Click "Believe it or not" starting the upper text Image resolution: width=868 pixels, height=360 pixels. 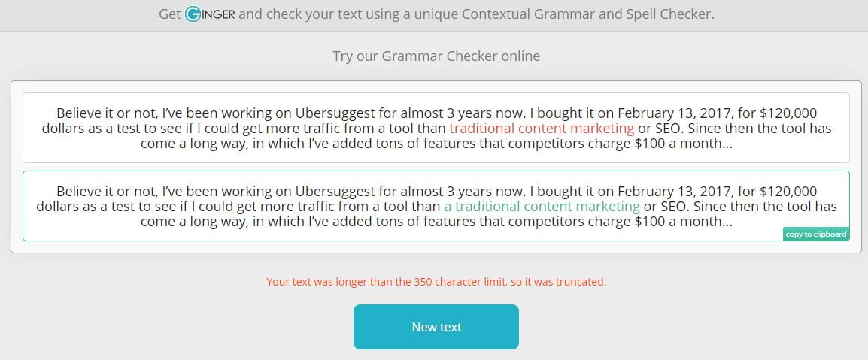(x=108, y=113)
